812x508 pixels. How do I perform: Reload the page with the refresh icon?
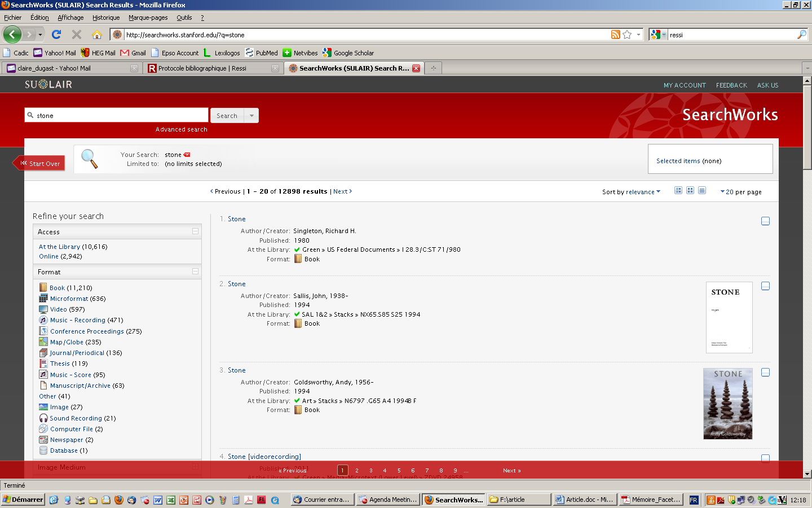(56, 34)
